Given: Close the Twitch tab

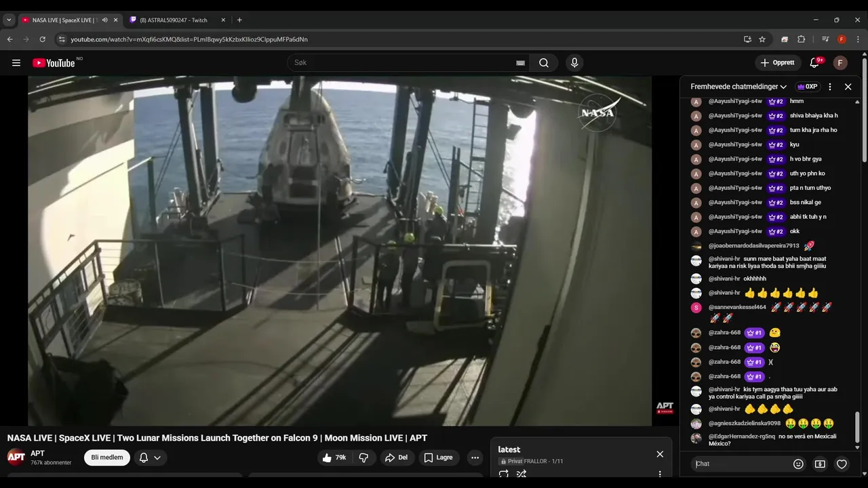Looking at the screenshot, I should click(224, 20).
